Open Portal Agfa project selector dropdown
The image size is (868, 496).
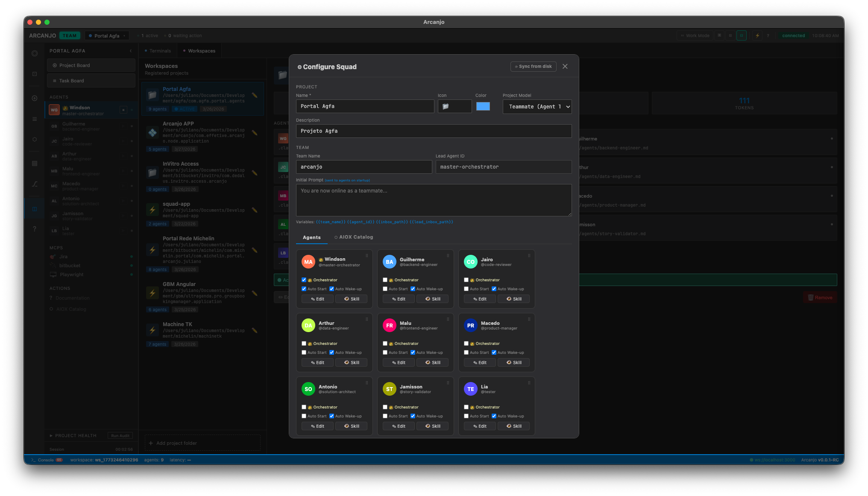107,36
